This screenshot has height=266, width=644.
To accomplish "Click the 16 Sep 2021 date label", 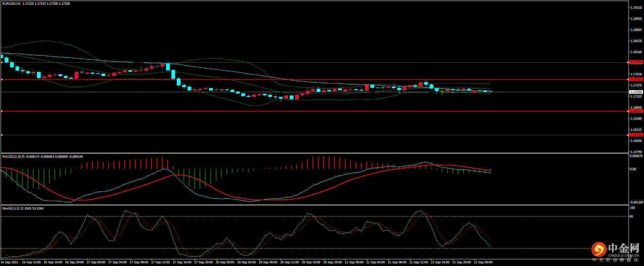I will click(10, 262).
